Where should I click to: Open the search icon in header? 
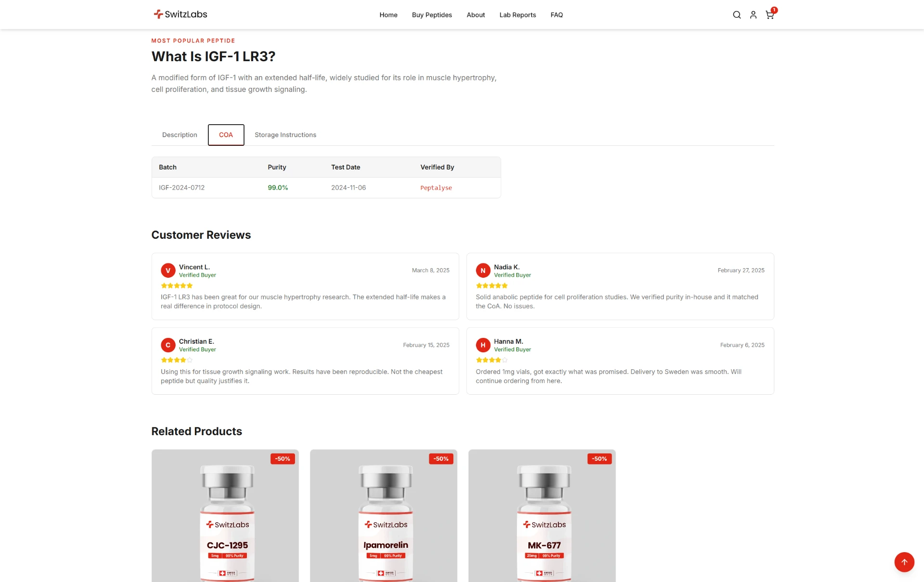pyautogui.click(x=736, y=15)
